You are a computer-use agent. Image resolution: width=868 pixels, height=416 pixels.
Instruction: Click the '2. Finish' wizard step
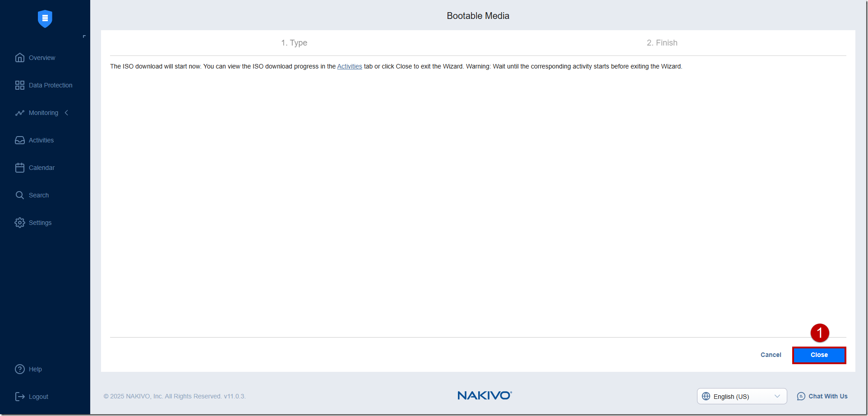tap(662, 43)
